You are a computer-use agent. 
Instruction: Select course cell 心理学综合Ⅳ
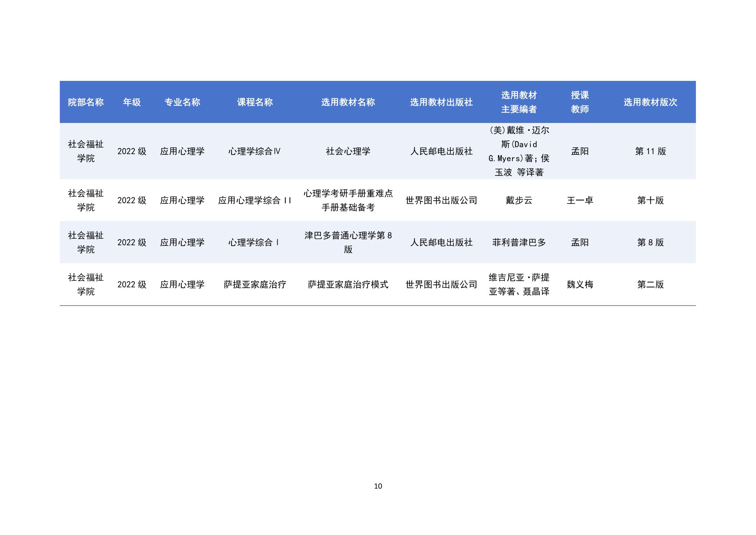click(255, 151)
